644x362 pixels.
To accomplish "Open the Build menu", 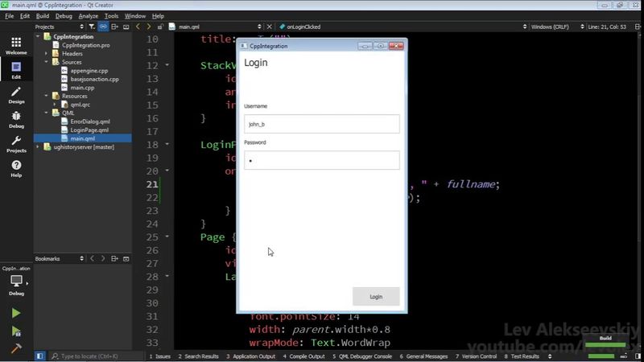I will (x=43, y=16).
